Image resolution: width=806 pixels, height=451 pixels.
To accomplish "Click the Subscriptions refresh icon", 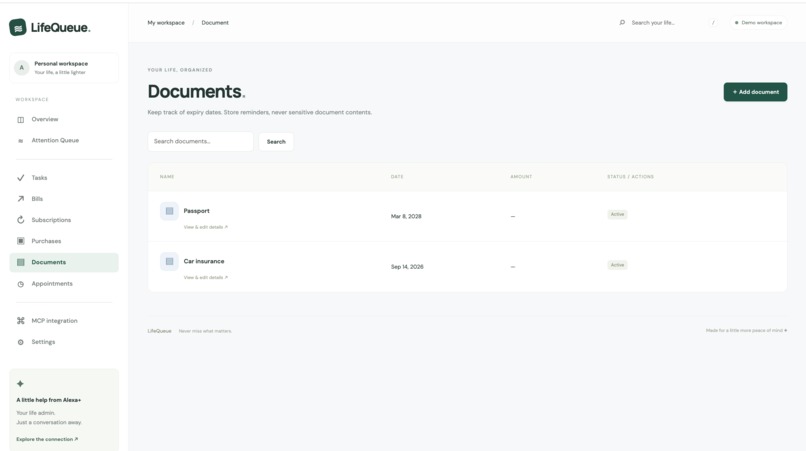I will (x=21, y=220).
